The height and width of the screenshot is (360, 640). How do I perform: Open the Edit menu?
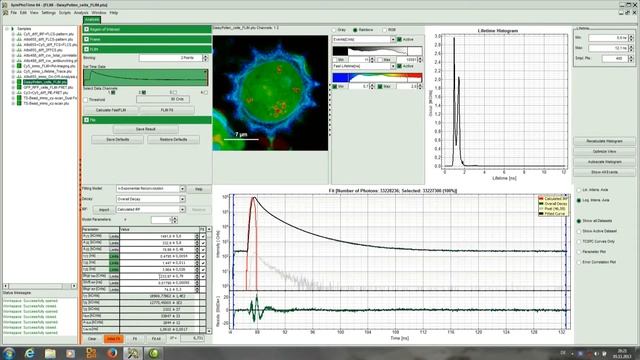click(23, 13)
